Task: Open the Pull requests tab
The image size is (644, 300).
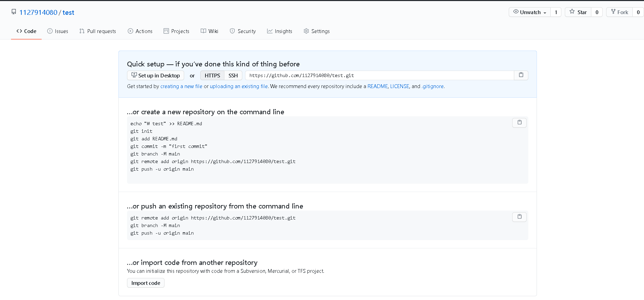Action: (x=97, y=31)
